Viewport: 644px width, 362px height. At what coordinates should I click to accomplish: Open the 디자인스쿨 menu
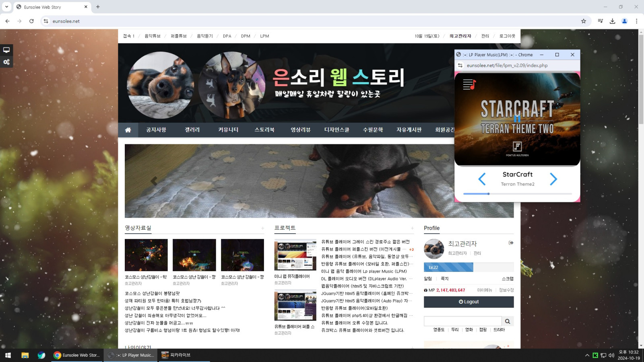coord(337,130)
